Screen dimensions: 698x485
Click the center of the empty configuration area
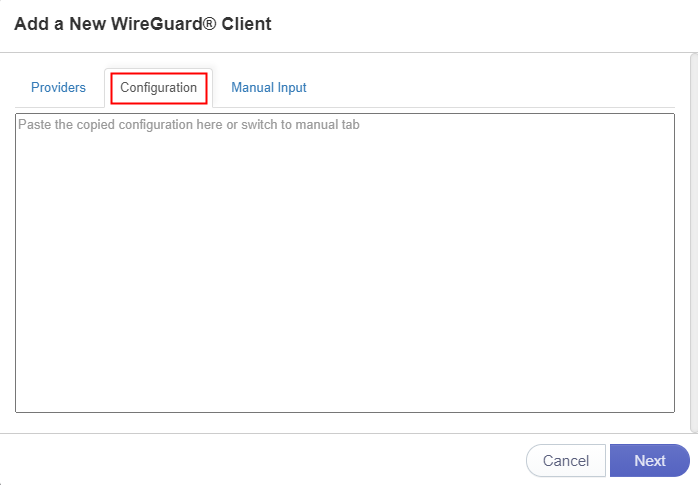[345, 262]
